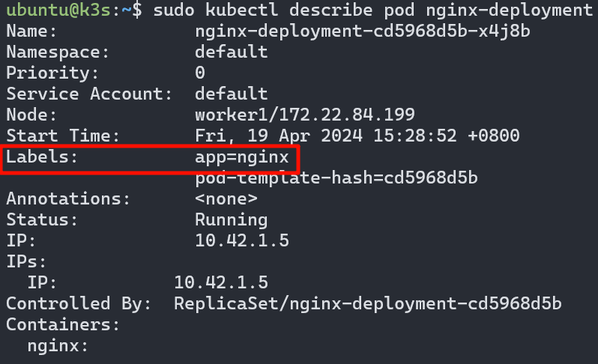The height and width of the screenshot is (364, 598).
Task: Click the indented IP address under IPs
Action: pyautogui.click(x=220, y=283)
